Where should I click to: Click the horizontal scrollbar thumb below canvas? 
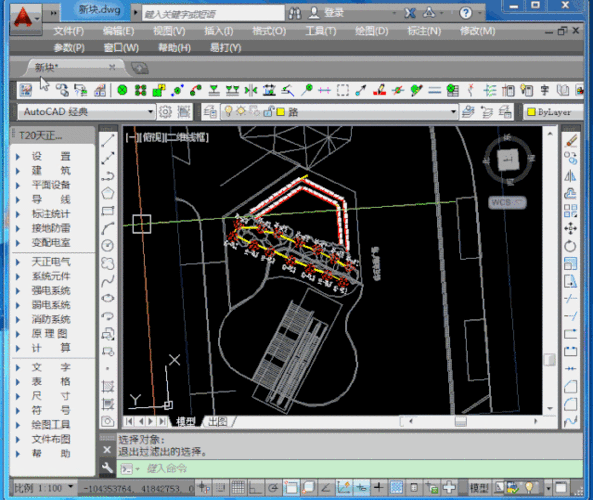point(461,421)
